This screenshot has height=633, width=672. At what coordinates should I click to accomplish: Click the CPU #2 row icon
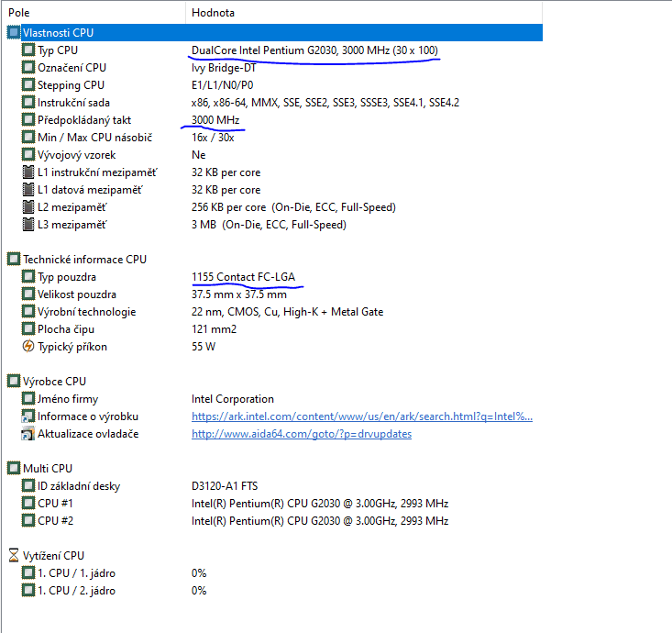[28, 520]
